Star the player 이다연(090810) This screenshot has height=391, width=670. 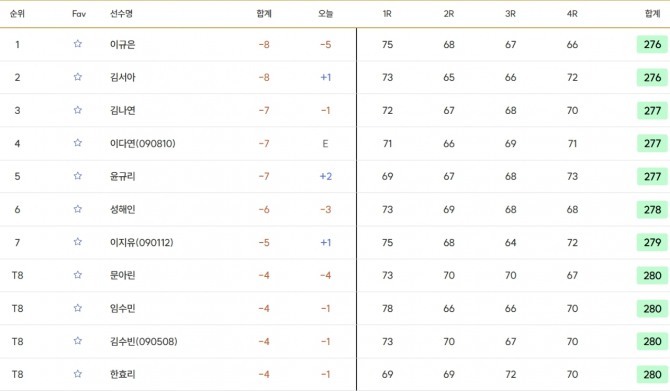(x=77, y=143)
